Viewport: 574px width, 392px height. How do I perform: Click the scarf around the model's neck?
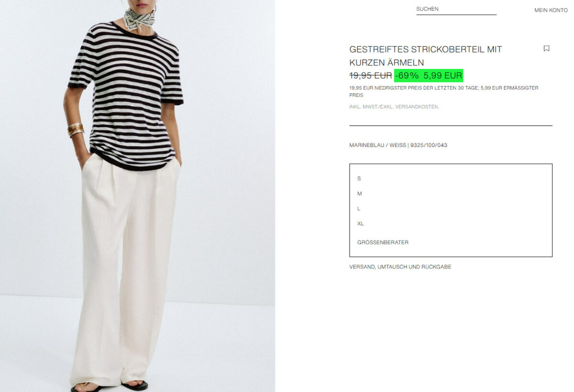coord(139,19)
